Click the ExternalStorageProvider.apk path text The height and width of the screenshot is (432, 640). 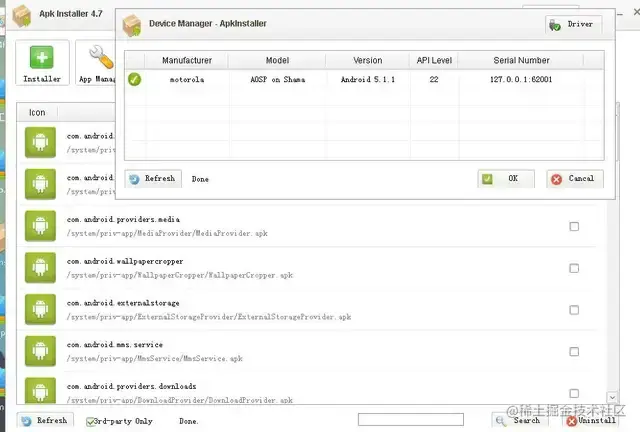tap(209, 317)
